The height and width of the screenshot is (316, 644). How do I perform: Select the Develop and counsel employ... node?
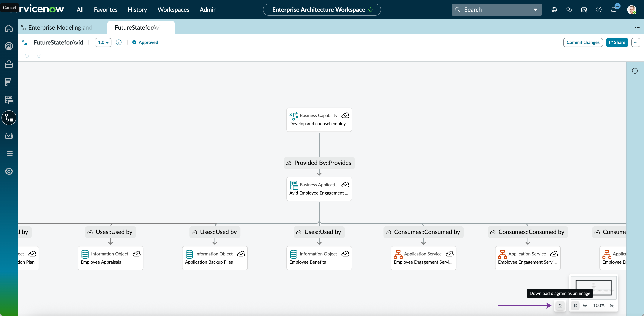click(319, 120)
